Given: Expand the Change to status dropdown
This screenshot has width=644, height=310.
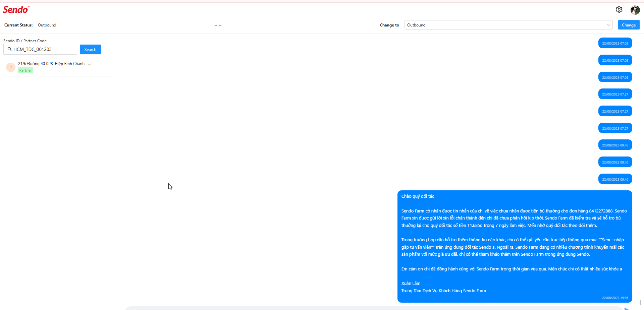Looking at the screenshot, I should 508,25.
